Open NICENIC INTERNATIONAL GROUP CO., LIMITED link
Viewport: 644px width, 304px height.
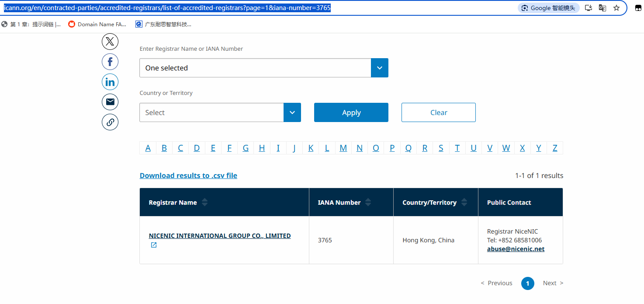220,236
